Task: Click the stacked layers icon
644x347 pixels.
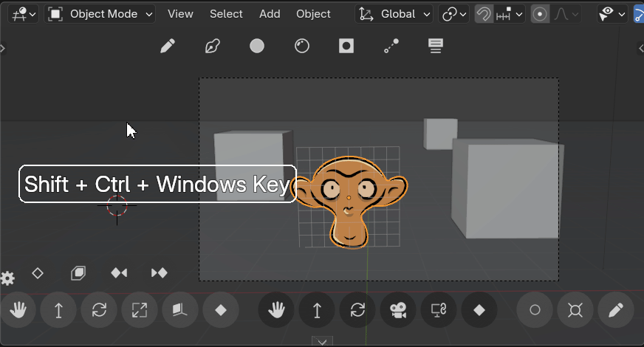Action: point(78,273)
